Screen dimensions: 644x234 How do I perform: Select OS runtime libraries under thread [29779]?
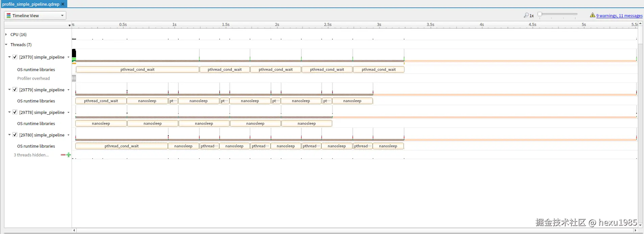pos(36,101)
